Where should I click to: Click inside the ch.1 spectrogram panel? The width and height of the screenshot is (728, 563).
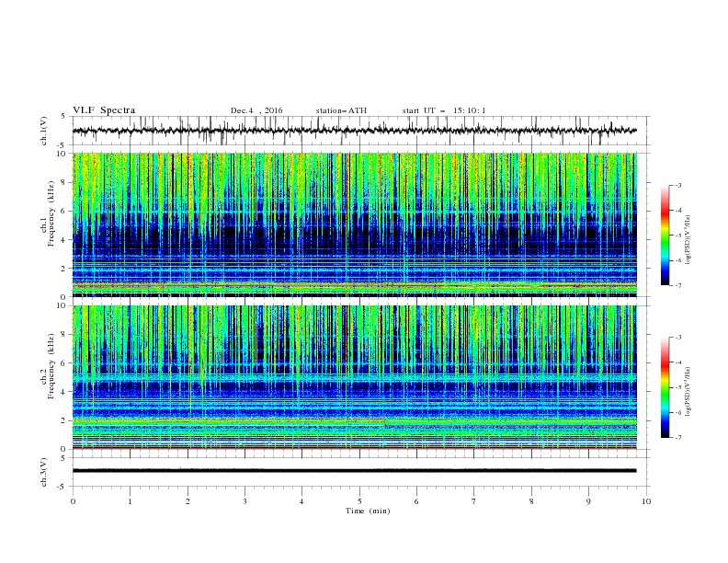[354, 224]
